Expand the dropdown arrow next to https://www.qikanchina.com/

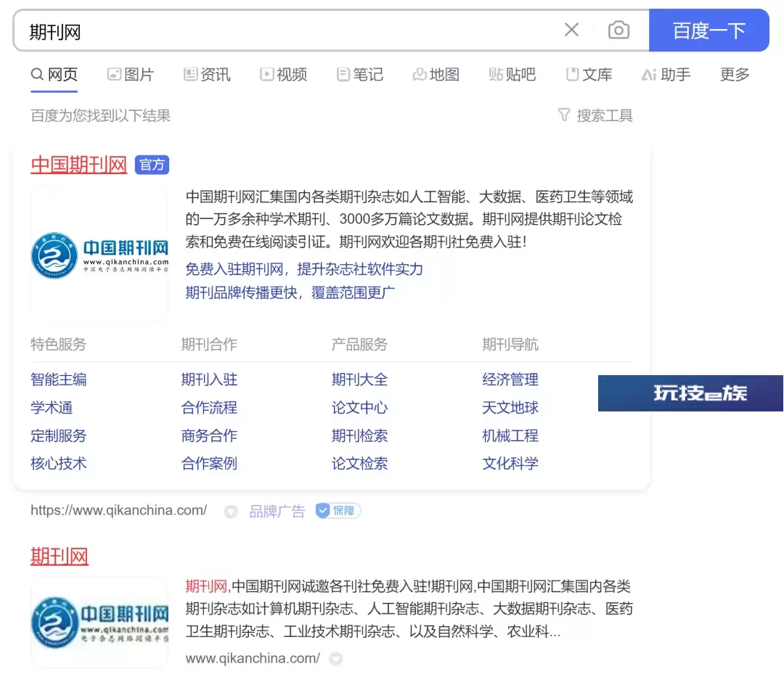click(231, 512)
